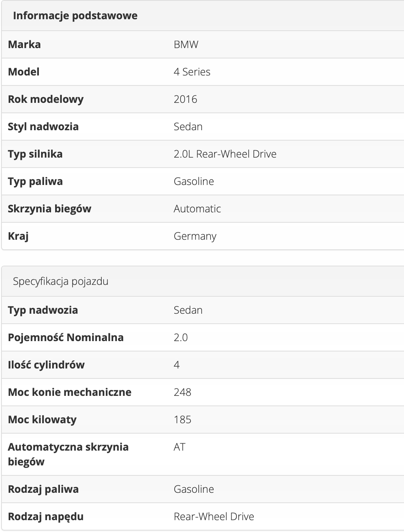Click the 185 kilowatts value

pos(182,420)
